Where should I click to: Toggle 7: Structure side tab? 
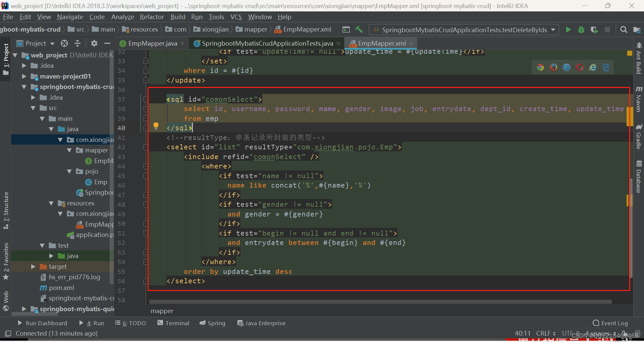[6, 211]
